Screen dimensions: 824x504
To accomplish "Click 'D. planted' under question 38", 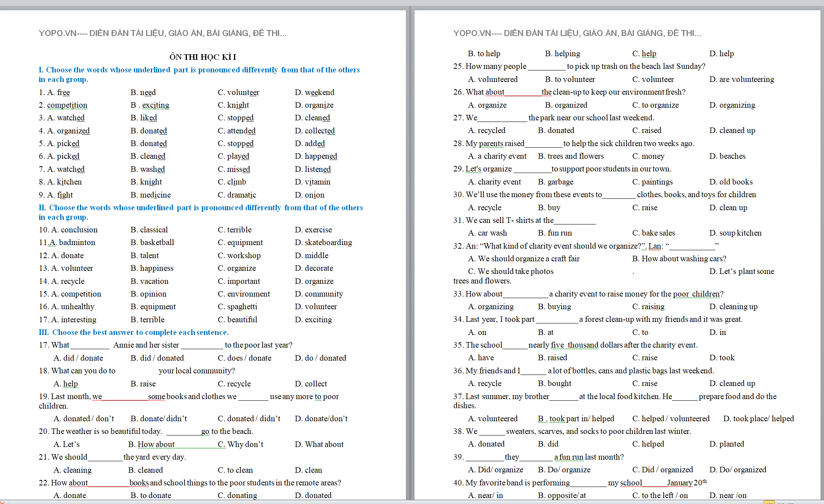I will [x=726, y=444].
